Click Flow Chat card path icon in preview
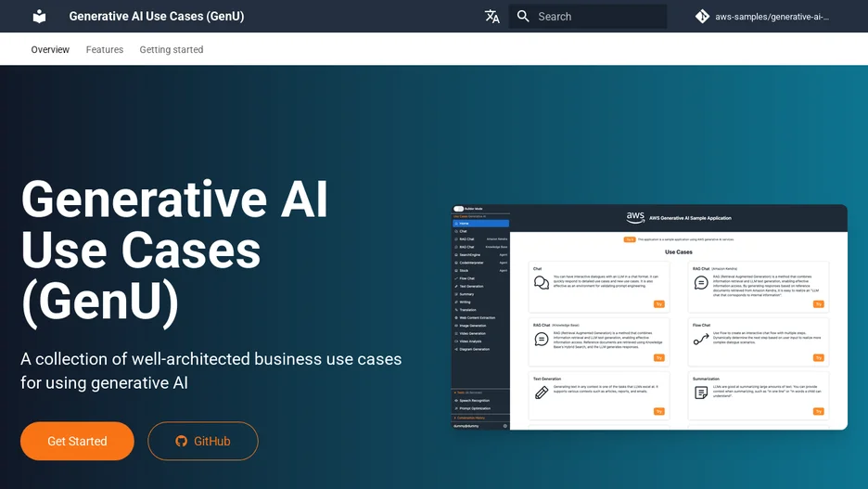 [701, 340]
